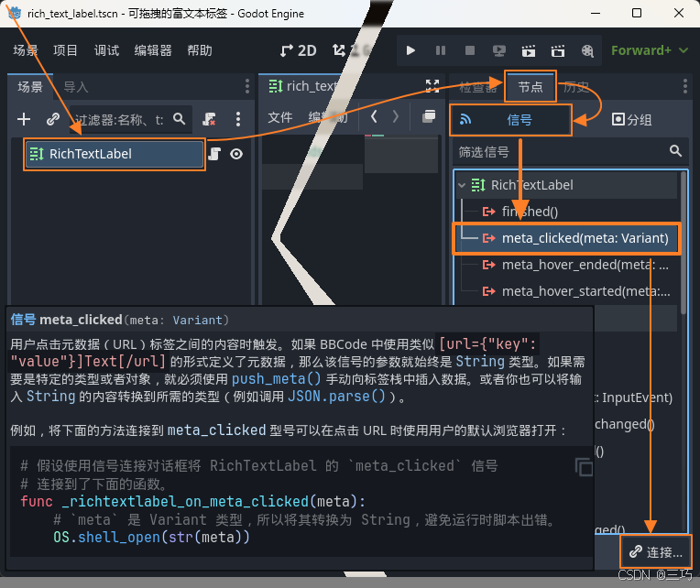Switch to the 节点 dock tab
Screen dimensions: 700x588
530,86
